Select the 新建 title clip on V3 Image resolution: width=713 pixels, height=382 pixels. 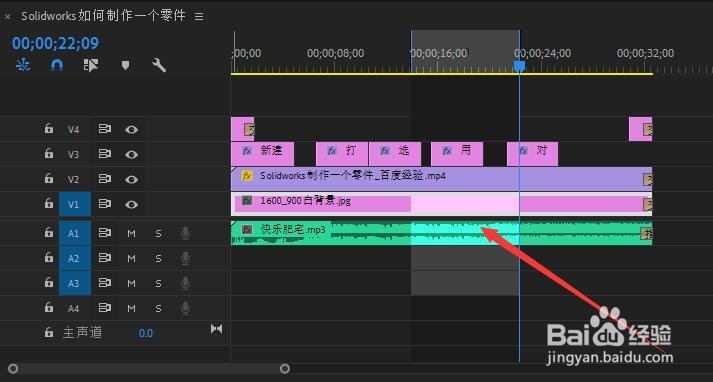pyautogui.click(x=262, y=154)
